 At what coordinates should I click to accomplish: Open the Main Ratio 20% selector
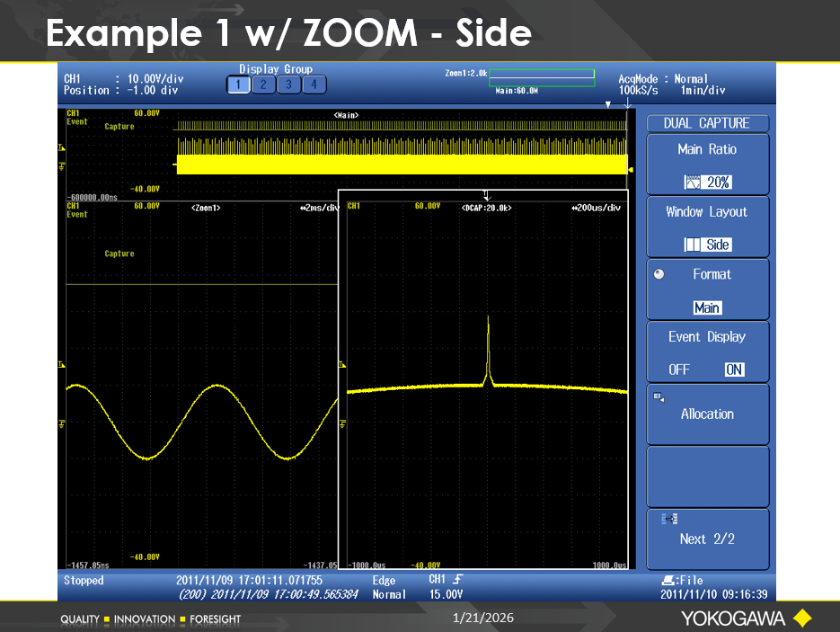pos(707,182)
